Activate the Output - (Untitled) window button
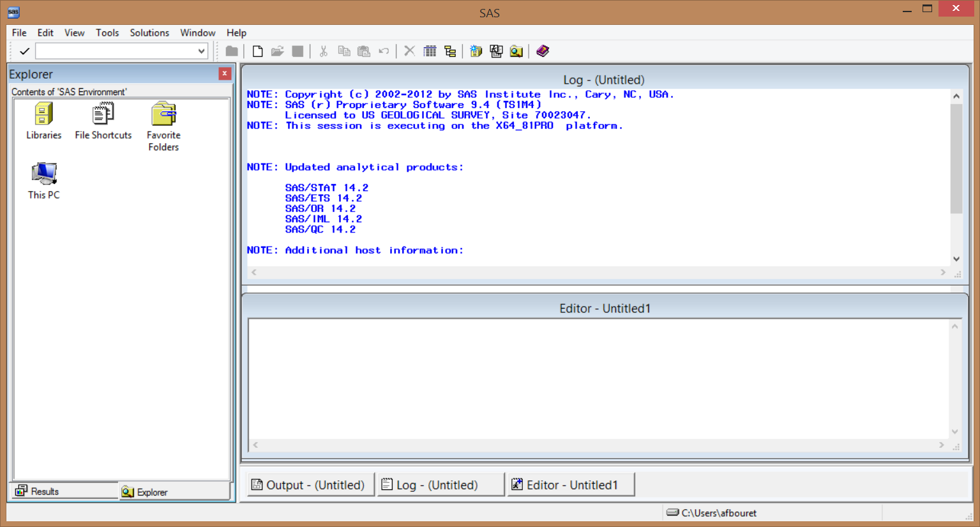 [310, 485]
